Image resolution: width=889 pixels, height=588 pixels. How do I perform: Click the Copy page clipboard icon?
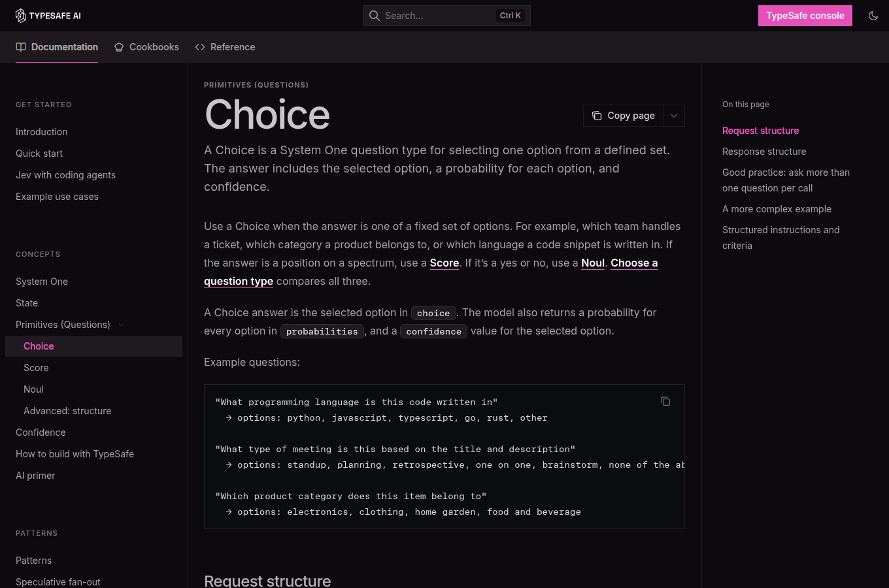(597, 116)
